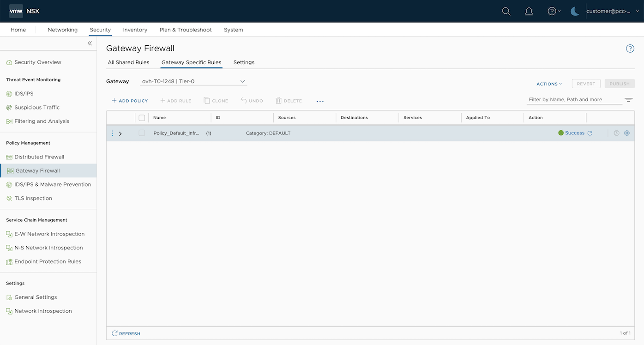The height and width of the screenshot is (345, 644).
Task: Open the ACTIONS dropdown menu
Action: (548, 84)
